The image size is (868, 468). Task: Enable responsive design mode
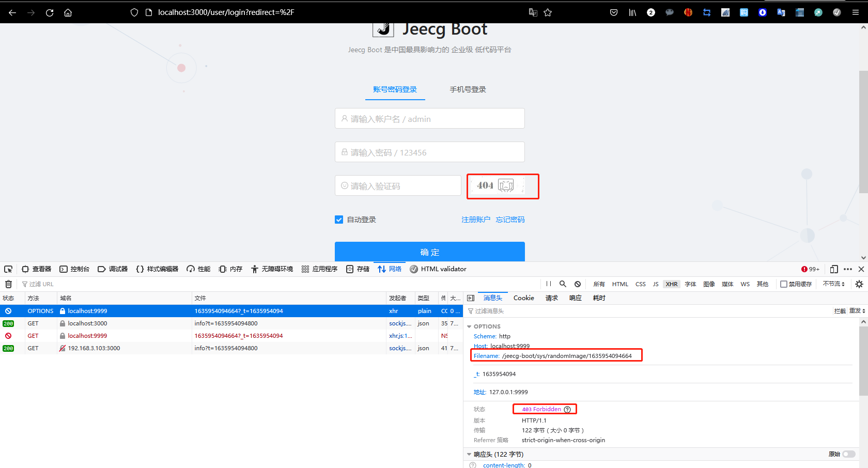pos(833,269)
